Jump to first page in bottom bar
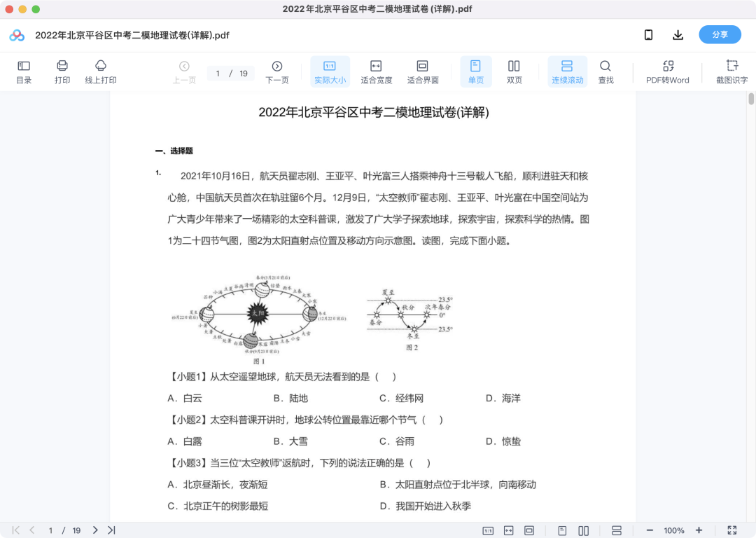The width and height of the screenshot is (756, 538). [x=16, y=530]
